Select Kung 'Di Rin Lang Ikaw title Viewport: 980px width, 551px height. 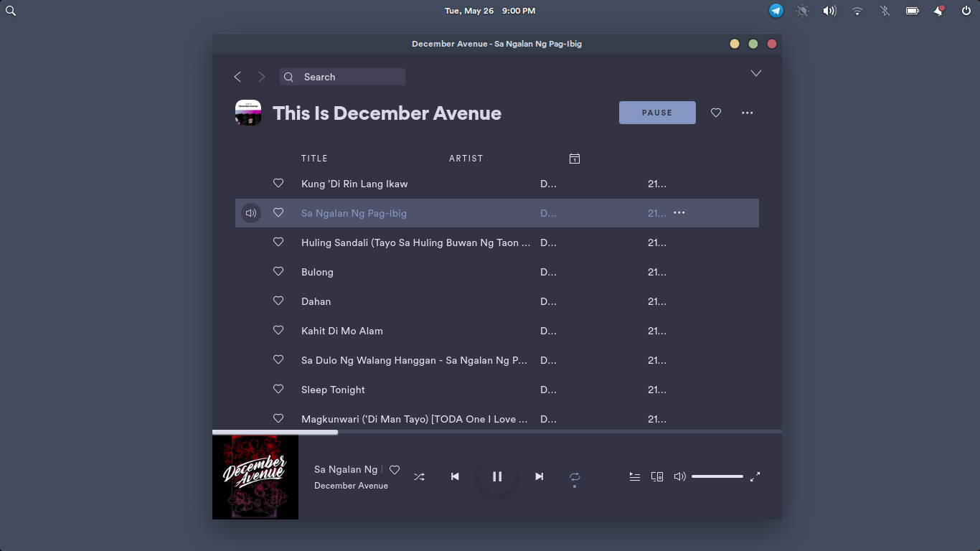354,184
